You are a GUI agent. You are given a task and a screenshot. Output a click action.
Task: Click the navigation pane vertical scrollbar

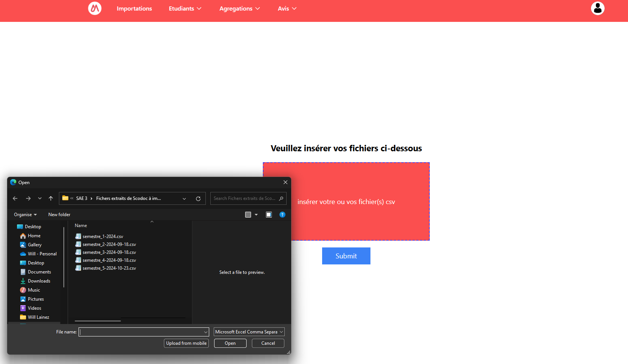(x=64, y=257)
